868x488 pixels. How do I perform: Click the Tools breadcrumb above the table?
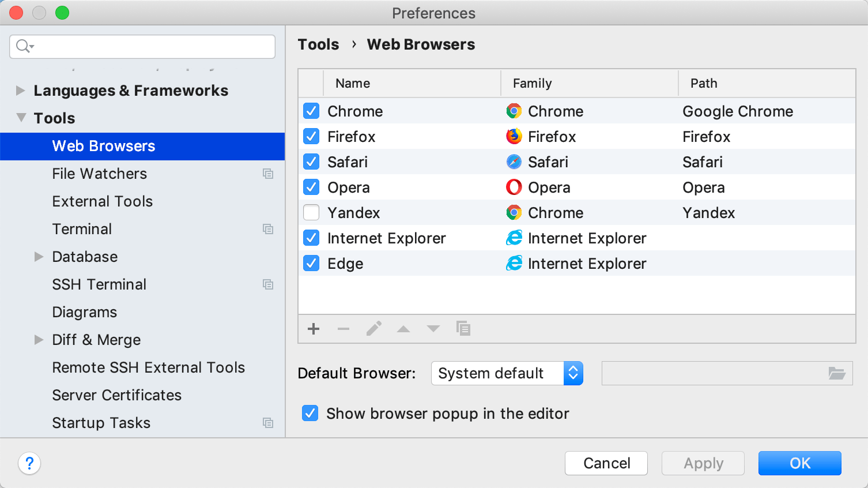tap(318, 44)
